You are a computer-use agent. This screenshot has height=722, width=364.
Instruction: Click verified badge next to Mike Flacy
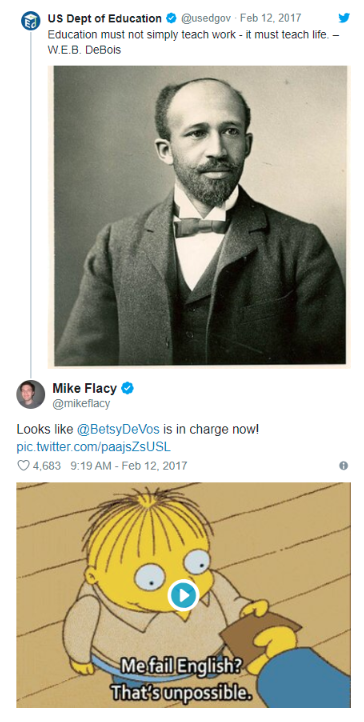(x=127, y=389)
